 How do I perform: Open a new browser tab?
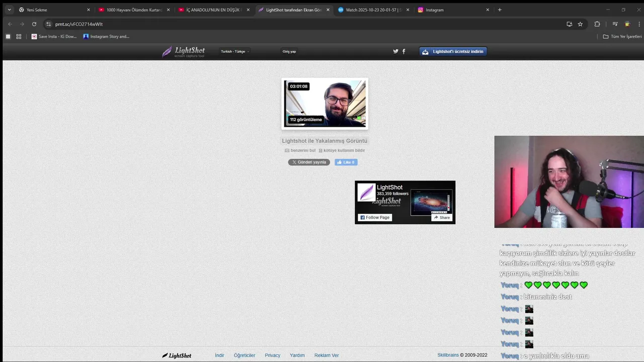500,10
